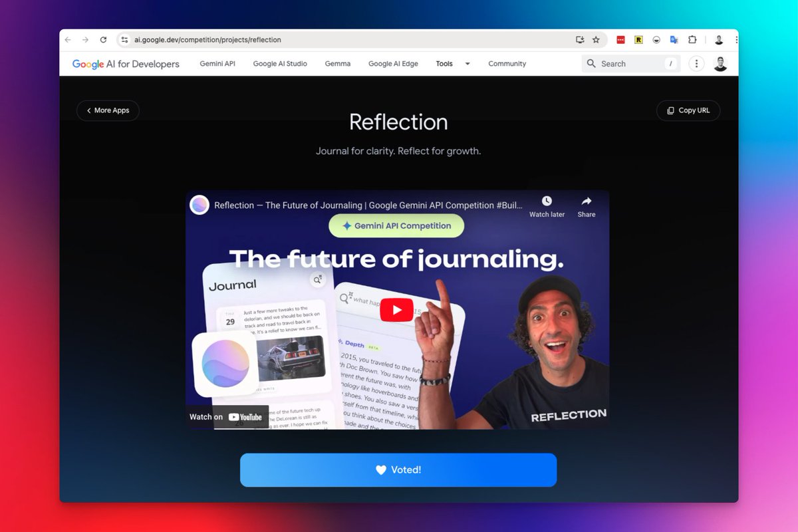Open the Chrome three-dot menu
This screenshot has height=532, width=798.
click(735, 40)
